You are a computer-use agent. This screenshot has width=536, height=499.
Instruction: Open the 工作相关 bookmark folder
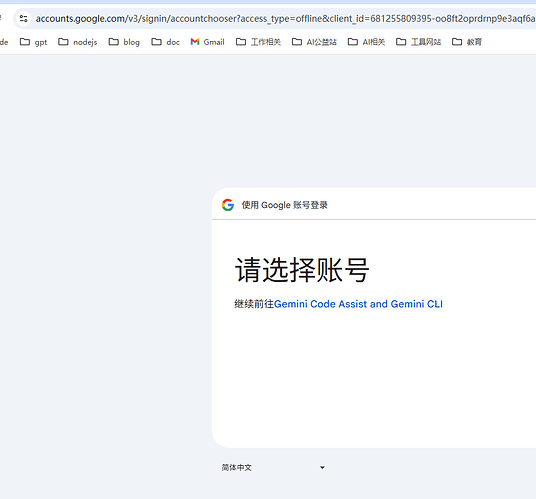pos(258,42)
